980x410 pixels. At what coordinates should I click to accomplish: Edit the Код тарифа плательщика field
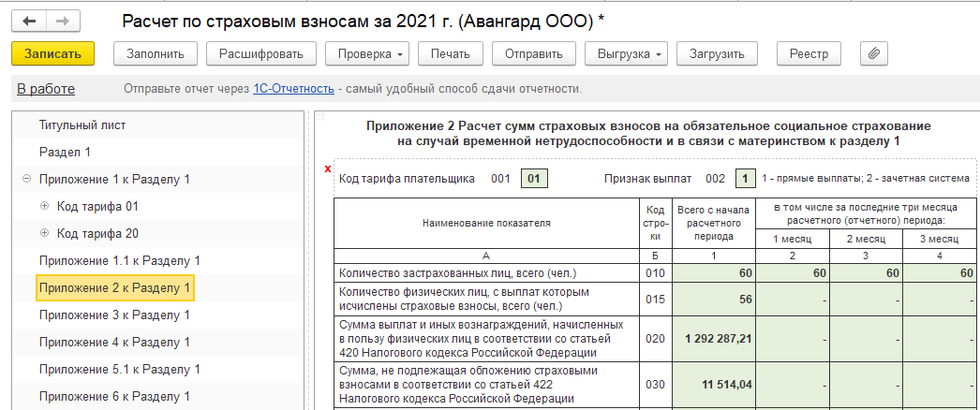[533, 178]
